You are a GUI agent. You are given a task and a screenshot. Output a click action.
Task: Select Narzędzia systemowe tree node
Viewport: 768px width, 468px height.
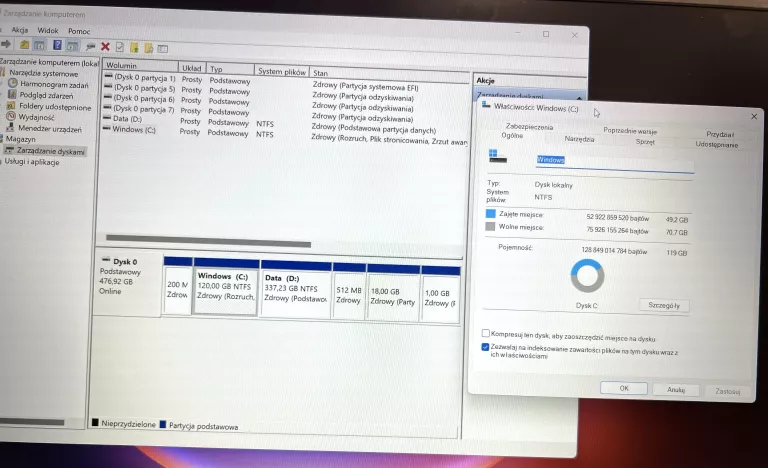44,74
